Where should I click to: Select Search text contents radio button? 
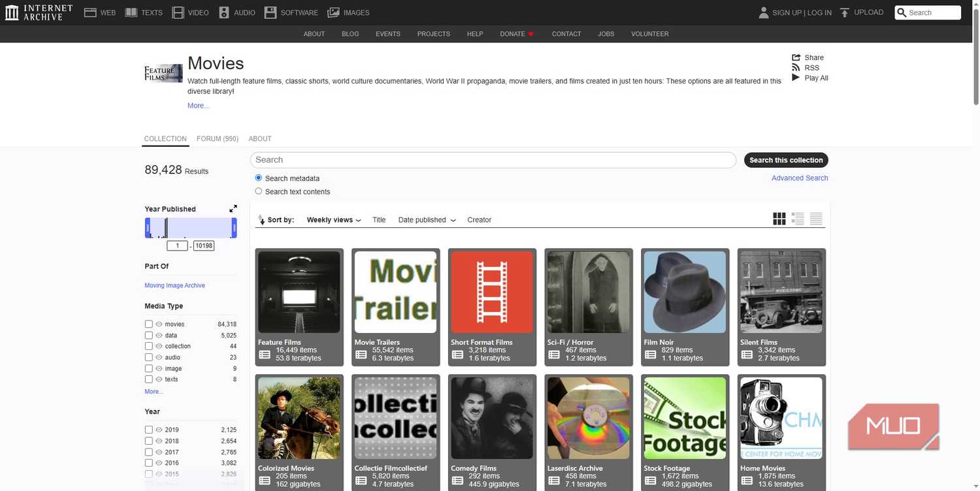pyautogui.click(x=259, y=191)
